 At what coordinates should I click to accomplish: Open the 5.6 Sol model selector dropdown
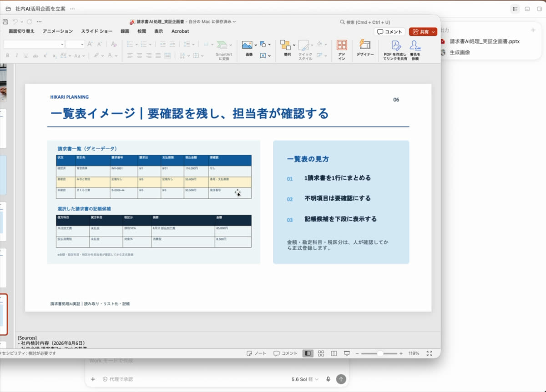click(305, 379)
